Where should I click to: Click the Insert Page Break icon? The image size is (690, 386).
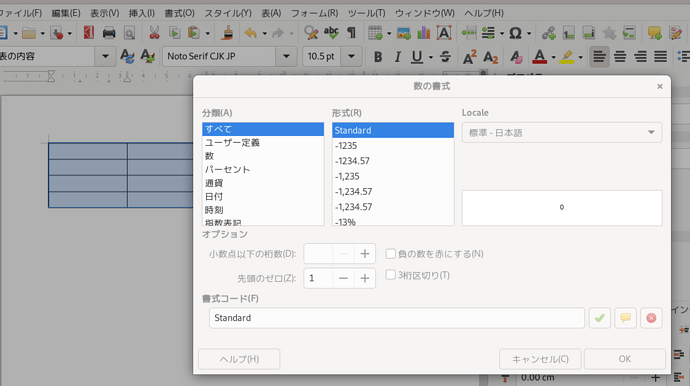[469, 33]
